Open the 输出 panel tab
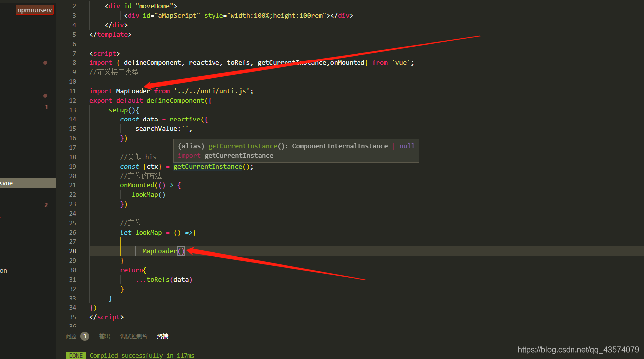Image resolution: width=644 pixels, height=359 pixels. click(x=105, y=336)
